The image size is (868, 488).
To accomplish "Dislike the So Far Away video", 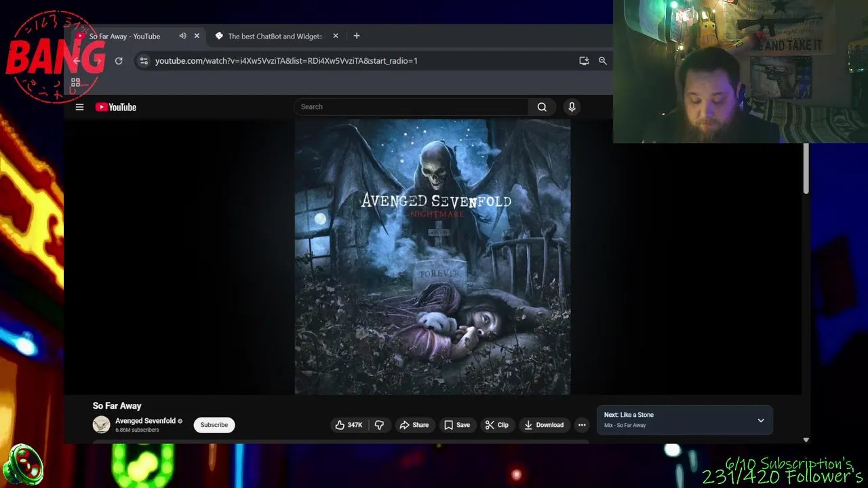I will [379, 425].
